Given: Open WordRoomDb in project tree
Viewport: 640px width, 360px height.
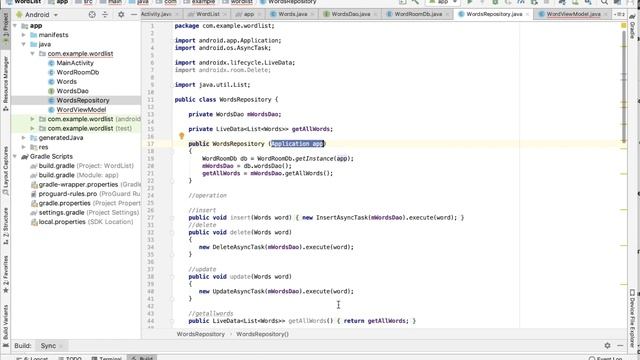Looking at the screenshot, I should [x=78, y=73].
